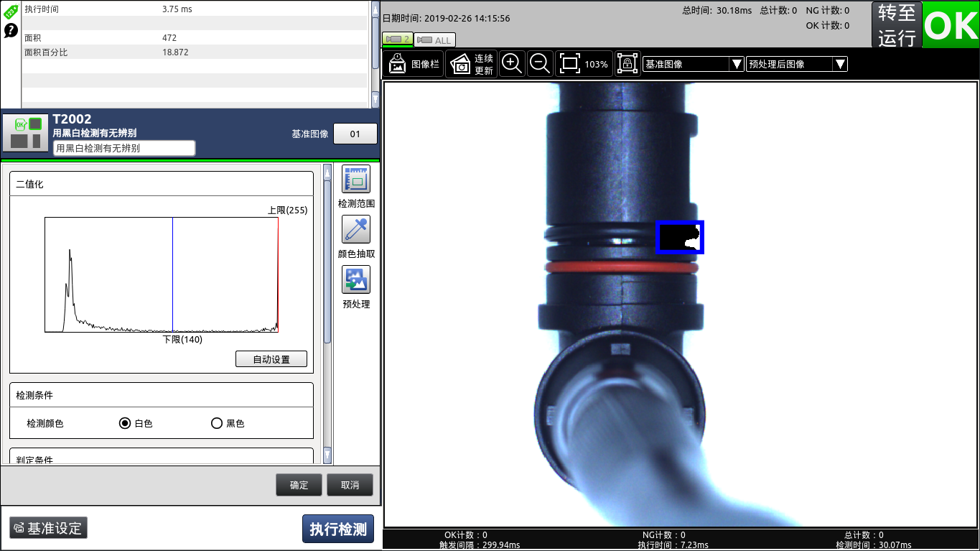Zoom in on the image
The image size is (980, 551).
pos(512,63)
